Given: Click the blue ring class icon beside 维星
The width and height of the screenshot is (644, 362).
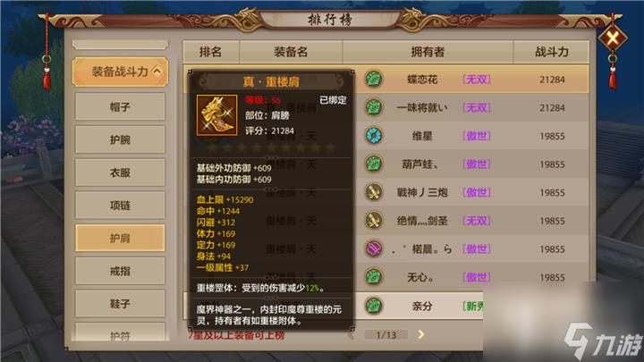Looking at the screenshot, I should (x=374, y=136).
